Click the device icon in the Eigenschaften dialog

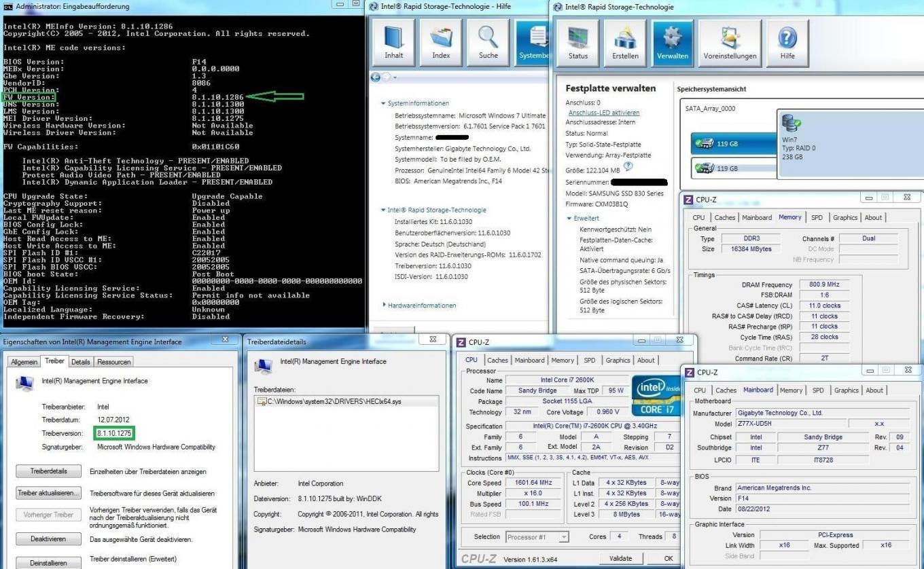24,384
